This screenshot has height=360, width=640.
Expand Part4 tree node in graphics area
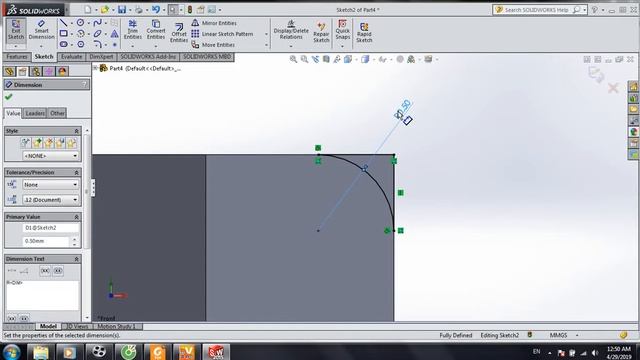pyautogui.click(x=96, y=68)
